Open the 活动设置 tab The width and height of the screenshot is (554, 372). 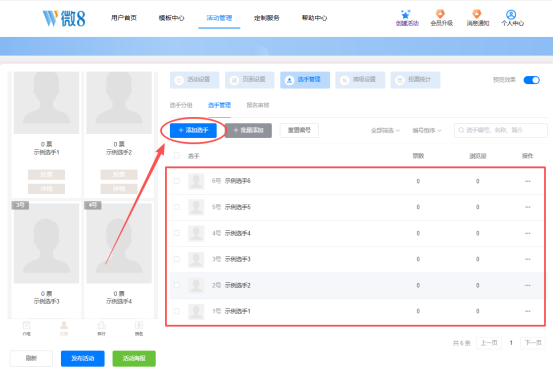click(195, 80)
